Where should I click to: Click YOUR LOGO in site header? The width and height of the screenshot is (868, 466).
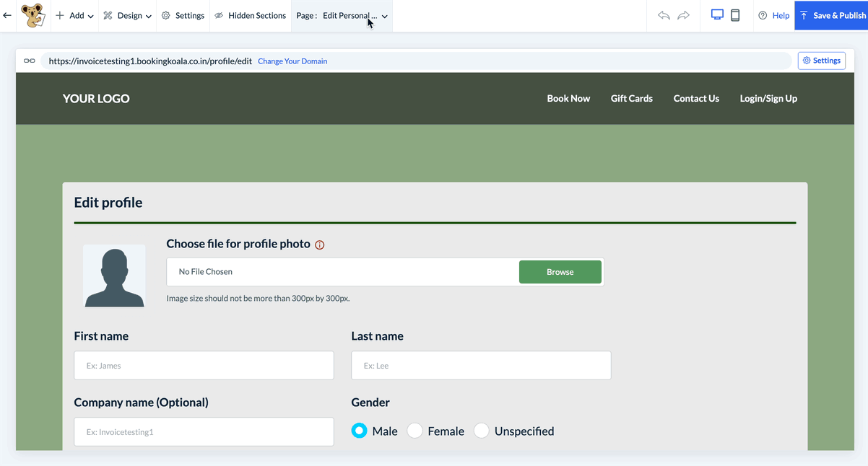point(96,99)
